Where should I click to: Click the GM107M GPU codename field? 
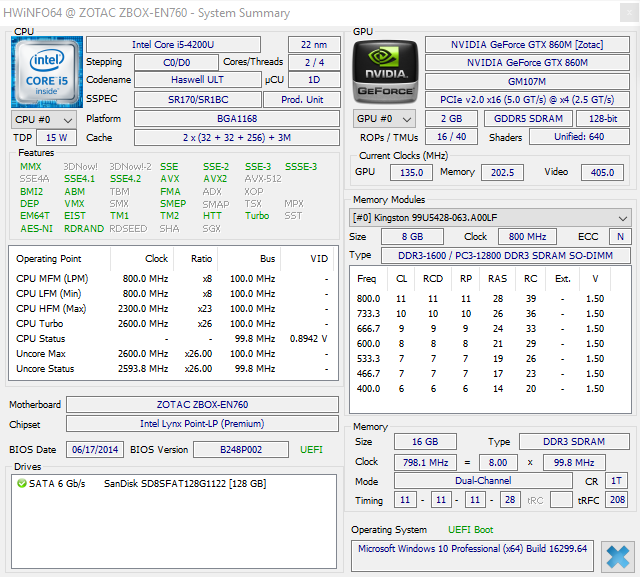tap(527, 82)
